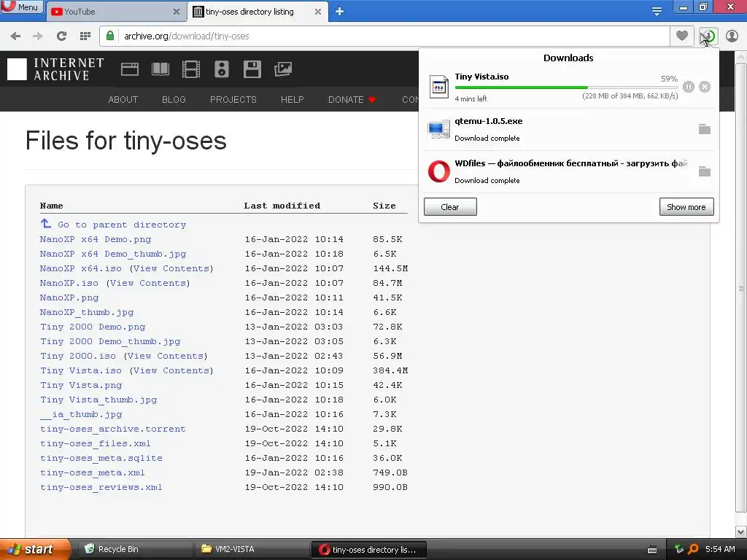Screen dimensions: 747x560
Task: Open __ia_thumb.jpg link
Action: click(x=81, y=414)
